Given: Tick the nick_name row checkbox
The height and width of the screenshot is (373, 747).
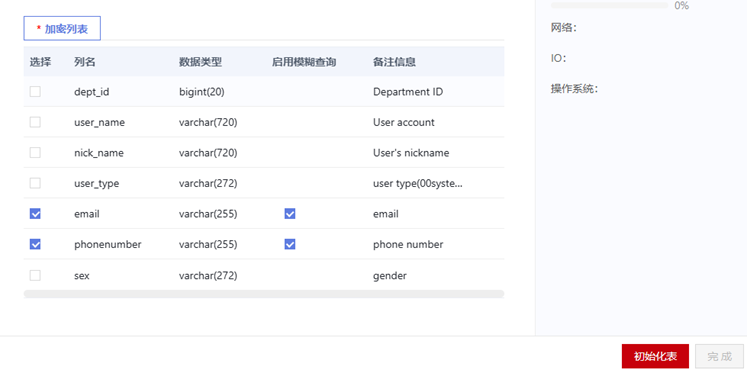Looking at the screenshot, I should coord(35,152).
